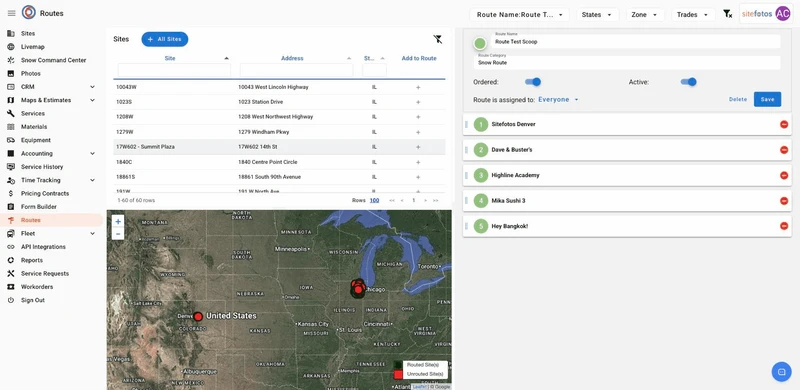Viewport: 800px width, 390px height.
Task: Open the Route Name filter dropdown
Action: pos(519,15)
